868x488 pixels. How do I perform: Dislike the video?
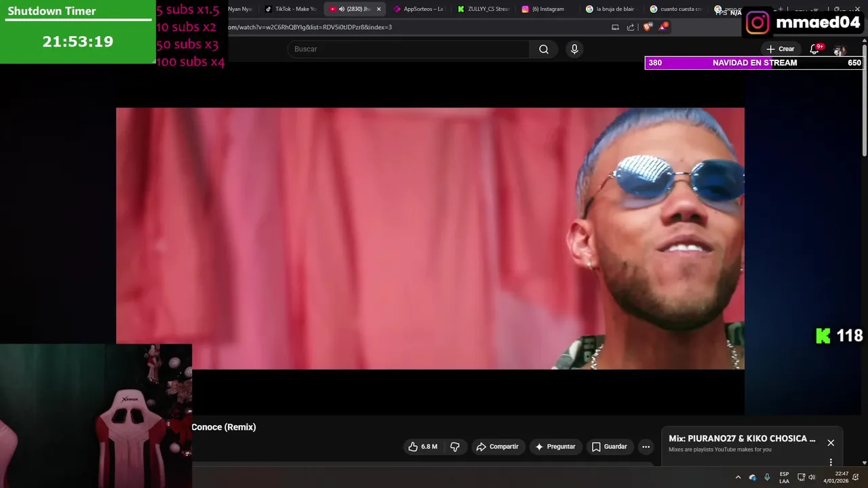click(x=455, y=447)
